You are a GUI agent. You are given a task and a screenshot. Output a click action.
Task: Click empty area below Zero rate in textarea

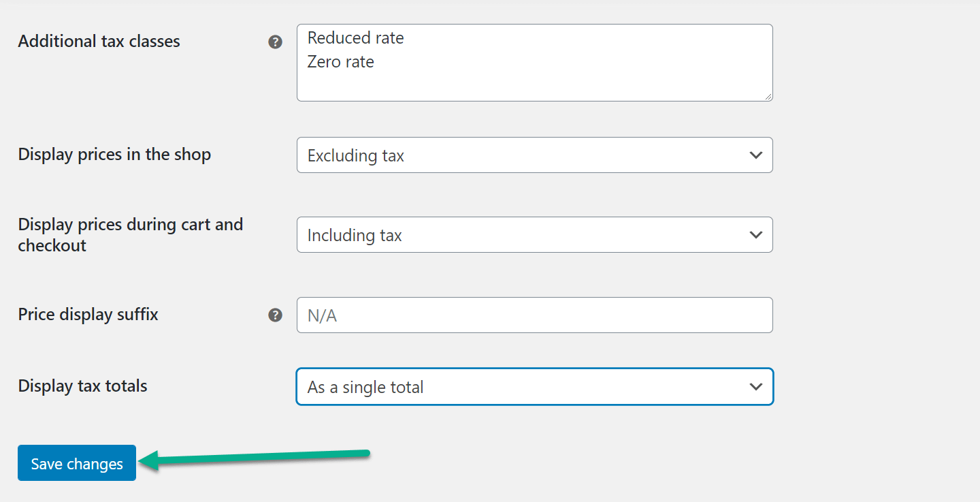(x=535, y=86)
